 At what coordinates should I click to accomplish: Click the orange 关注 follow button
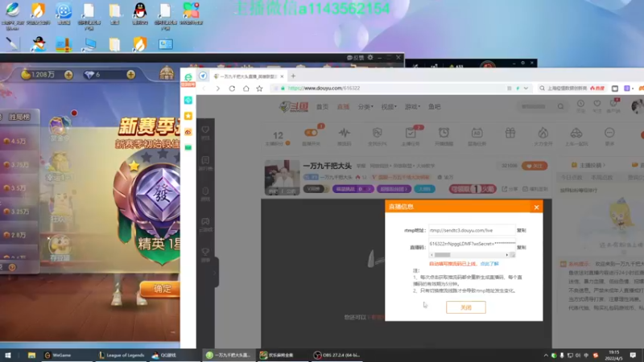535,166
